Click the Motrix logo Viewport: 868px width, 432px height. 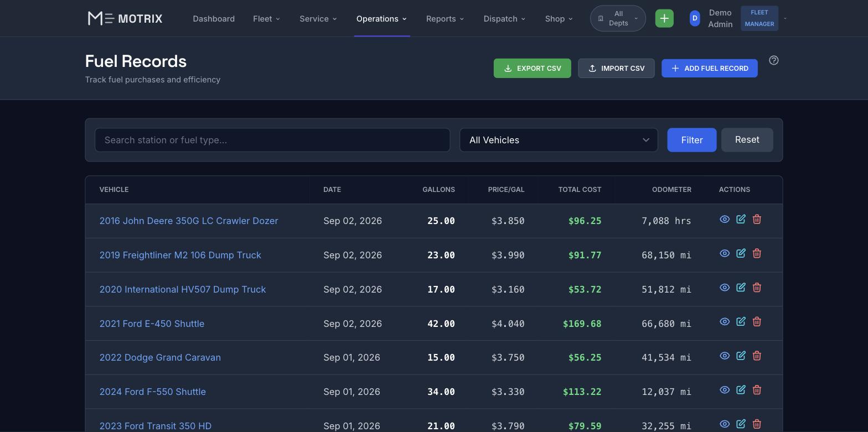click(x=125, y=18)
